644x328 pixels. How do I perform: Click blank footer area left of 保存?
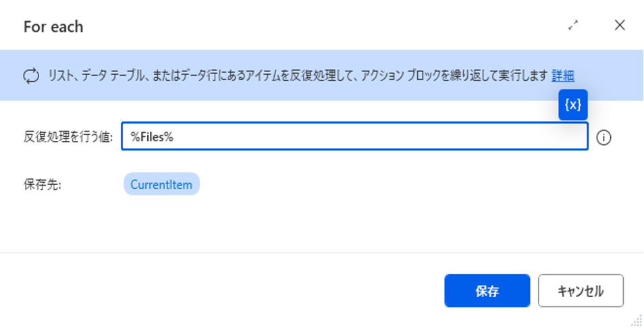tap(223, 291)
